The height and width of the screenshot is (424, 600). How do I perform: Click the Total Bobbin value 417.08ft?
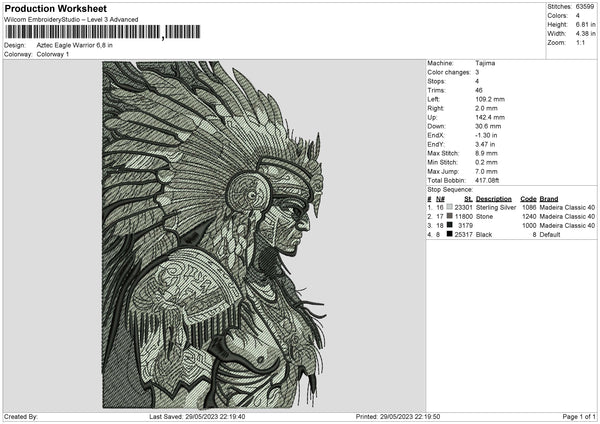click(487, 180)
